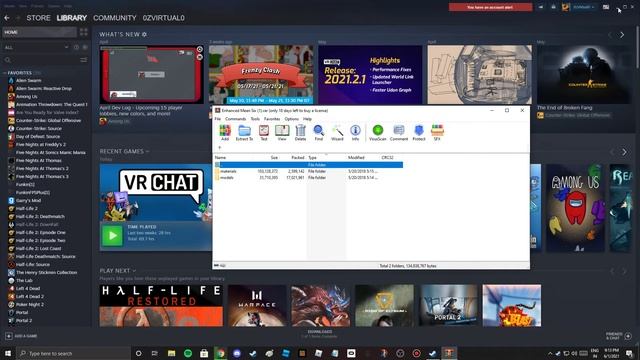Collapse the FAVORITES category in Steam

pyautogui.click(x=19, y=73)
